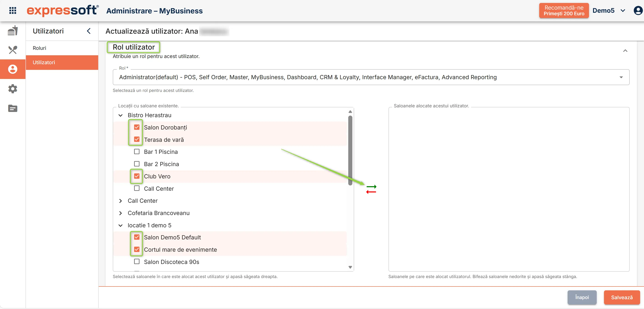Image resolution: width=644 pixels, height=309 pixels.
Task: Click the locations list scrollbar thumb
Action: pos(350,150)
